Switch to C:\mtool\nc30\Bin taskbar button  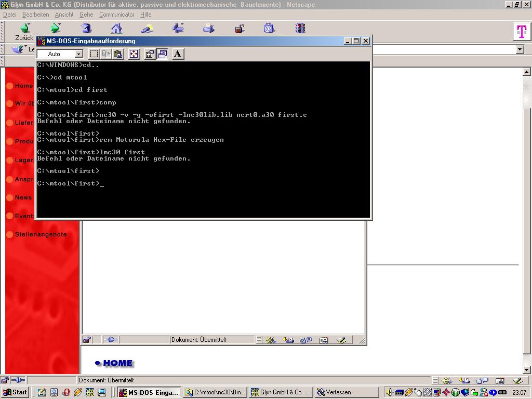click(215, 392)
